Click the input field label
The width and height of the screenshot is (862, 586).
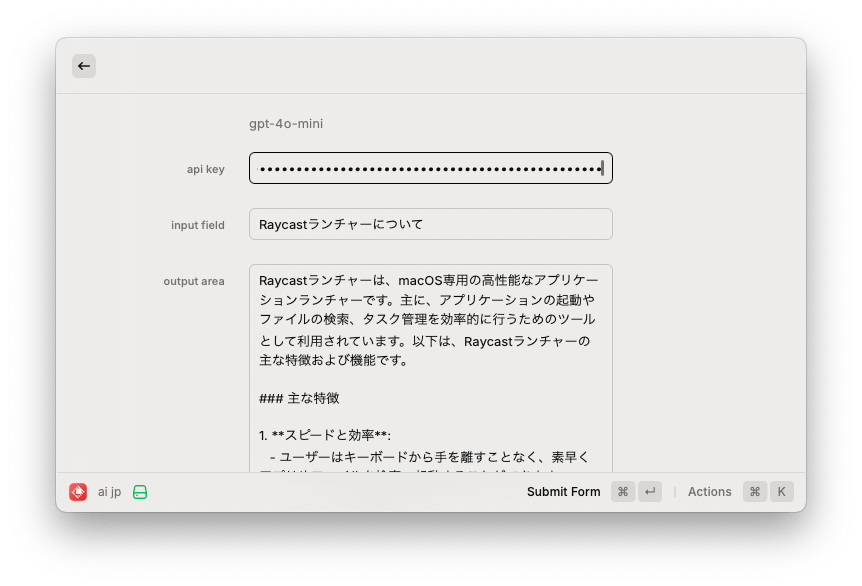pyautogui.click(x=198, y=225)
